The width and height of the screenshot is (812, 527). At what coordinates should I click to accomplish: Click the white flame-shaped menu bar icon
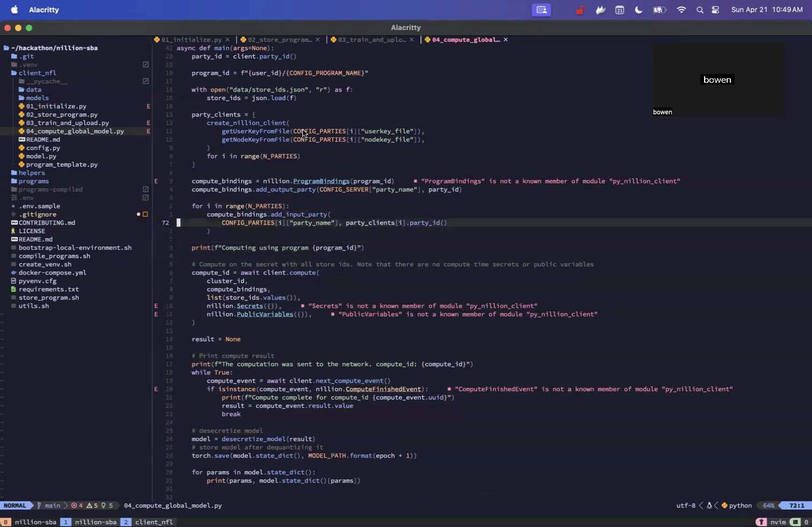click(600, 10)
